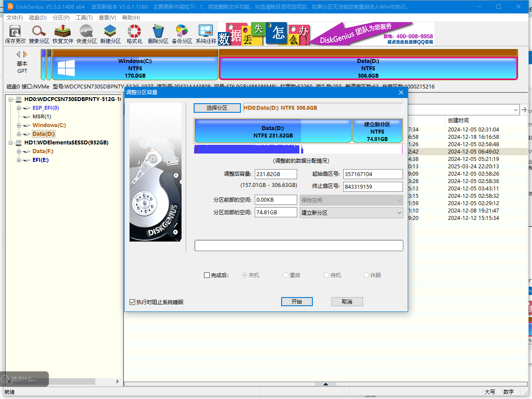Choose the 删除分区 trash icon
Image resolution: width=532 pixels, height=399 pixels.
coord(158,34)
